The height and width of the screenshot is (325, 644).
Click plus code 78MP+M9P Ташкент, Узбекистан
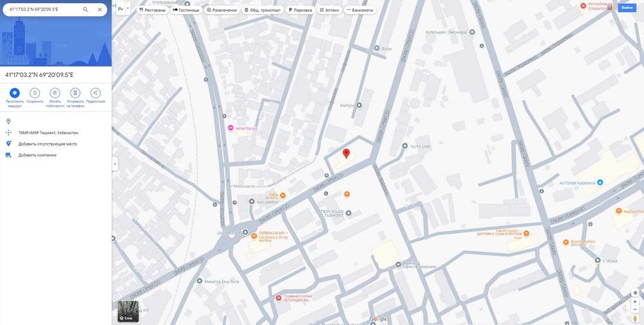(48, 133)
